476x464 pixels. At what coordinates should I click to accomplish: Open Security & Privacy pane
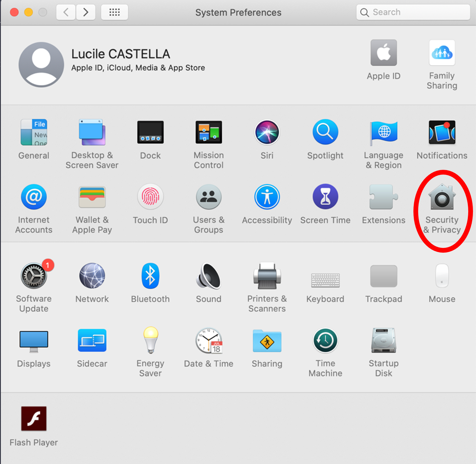(x=442, y=196)
